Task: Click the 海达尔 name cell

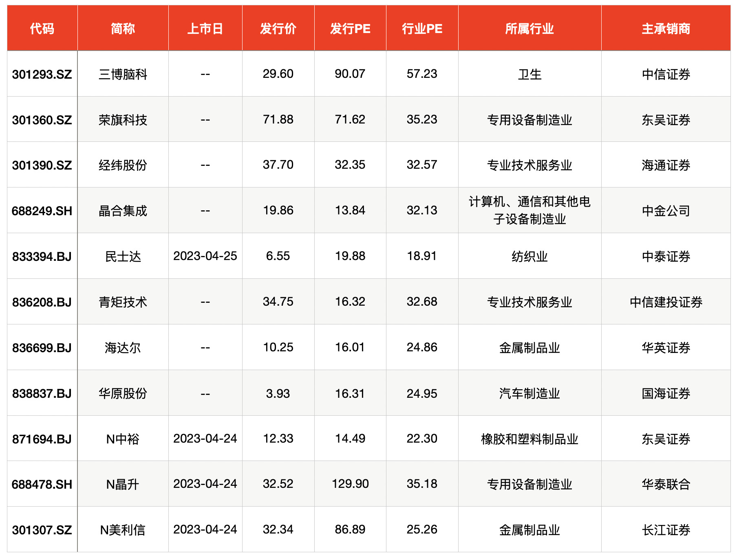Action: (x=123, y=348)
